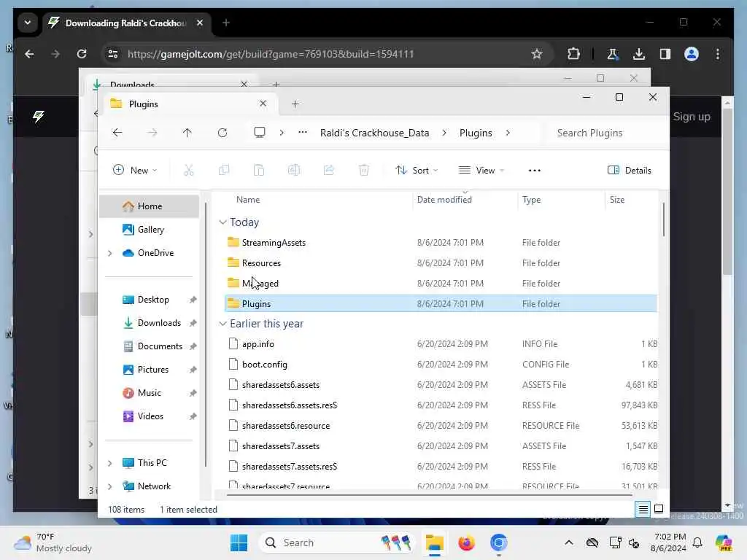Open Chrome Labs flask icon

coord(612,54)
